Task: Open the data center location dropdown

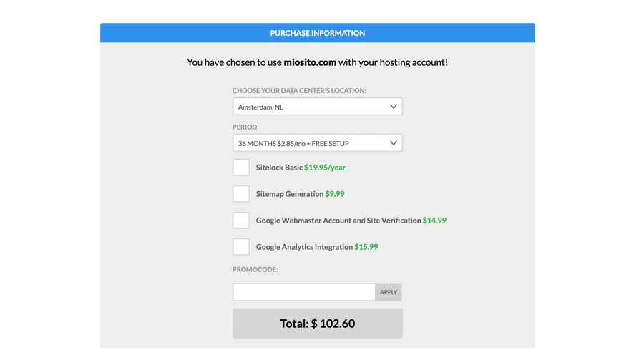Action: pos(318,107)
